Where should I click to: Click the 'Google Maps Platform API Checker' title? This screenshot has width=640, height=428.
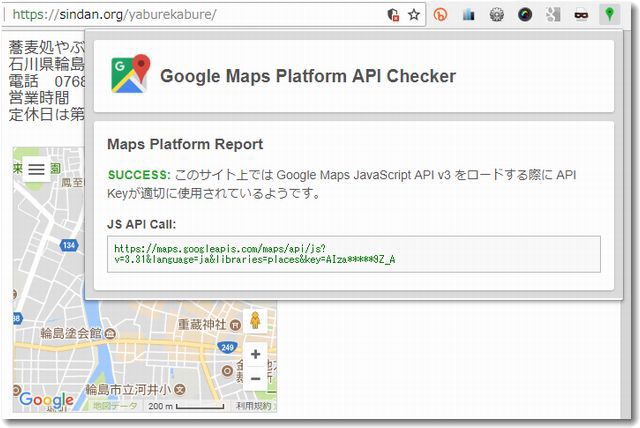tap(308, 76)
